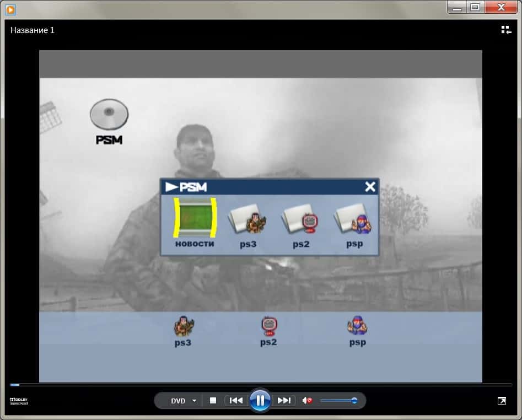
Task: Pause playback with the pause button
Action: 260,400
